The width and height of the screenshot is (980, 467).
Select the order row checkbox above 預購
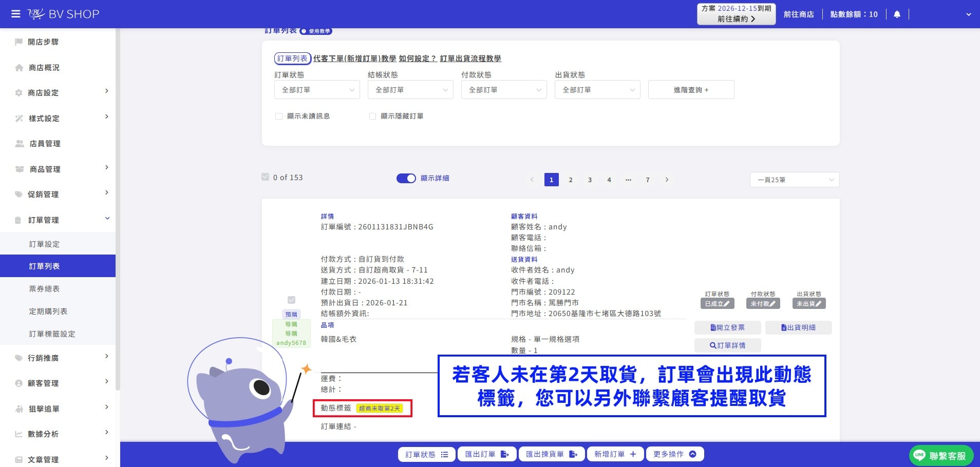click(x=291, y=300)
